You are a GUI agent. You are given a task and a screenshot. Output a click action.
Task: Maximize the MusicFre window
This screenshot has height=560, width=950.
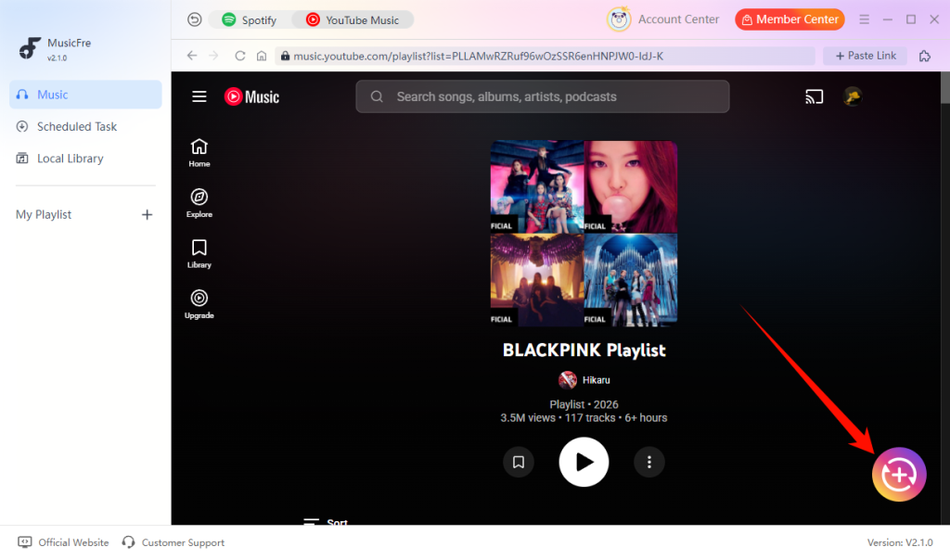tap(911, 19)
